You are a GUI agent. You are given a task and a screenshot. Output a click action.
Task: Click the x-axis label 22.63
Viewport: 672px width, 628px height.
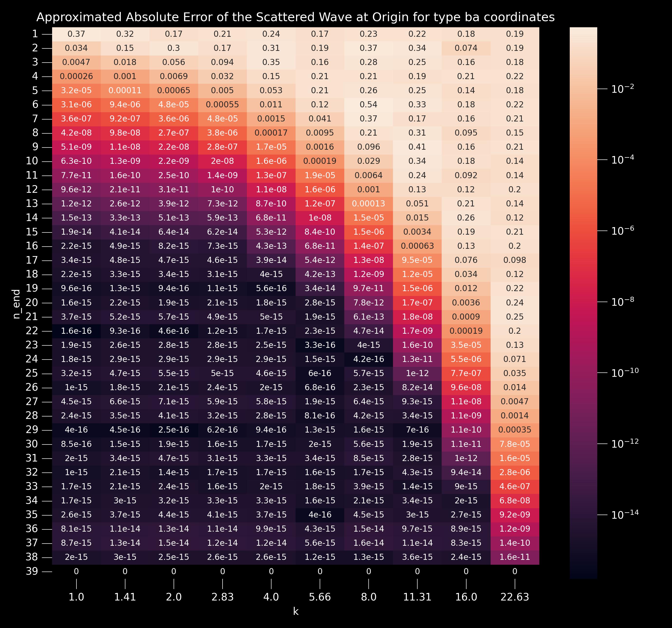point(514,597)
